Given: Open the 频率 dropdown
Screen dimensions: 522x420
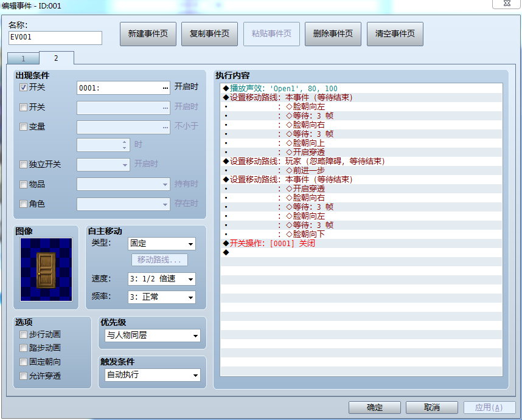Looking at the screenshot, I should pyautogui.click(x=161, y=297).
